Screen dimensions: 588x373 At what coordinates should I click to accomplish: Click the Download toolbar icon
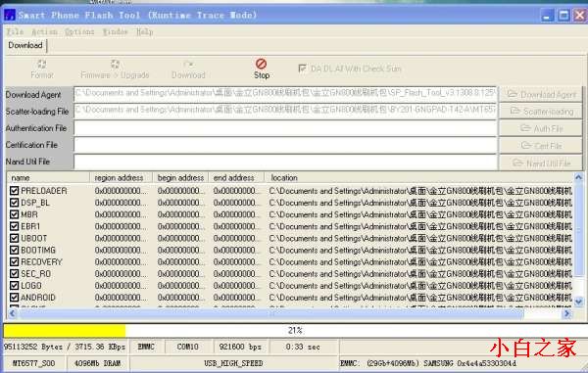(188, 65)
